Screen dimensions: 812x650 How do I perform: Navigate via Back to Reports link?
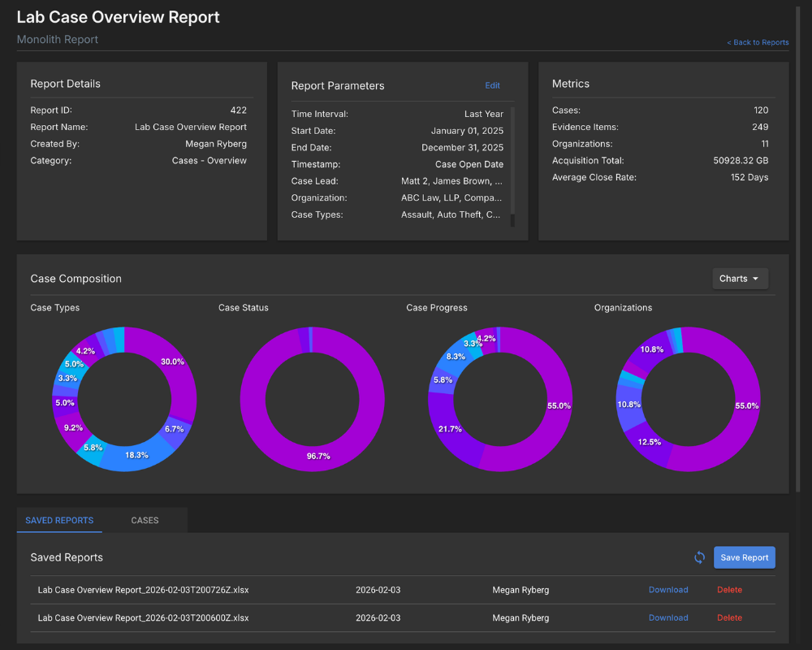click(758, 41)
